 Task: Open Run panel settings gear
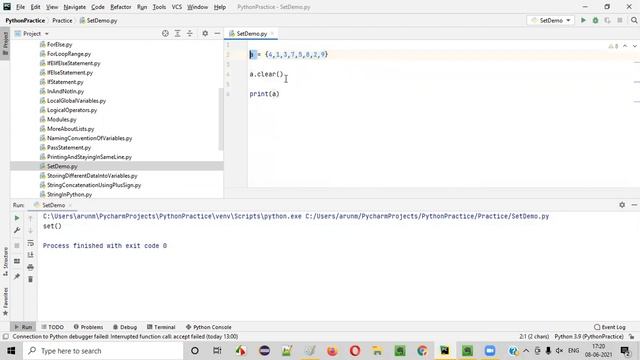[622, 205]
